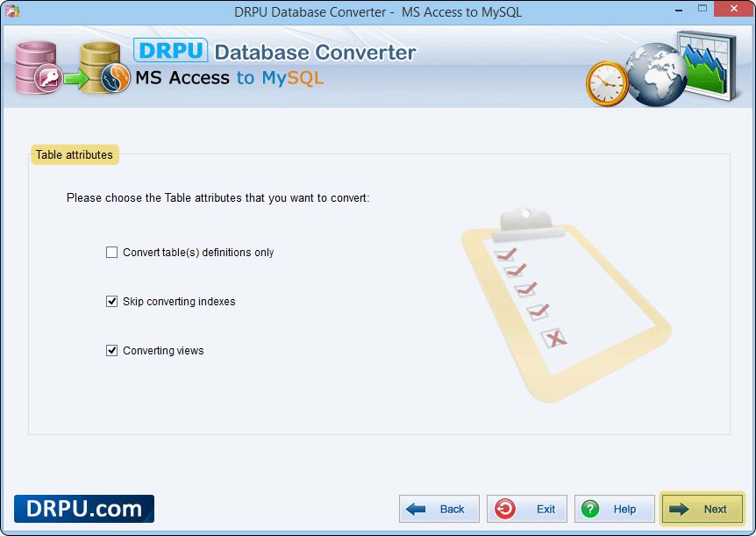Click the app icon in title bar

click(11, 11)
